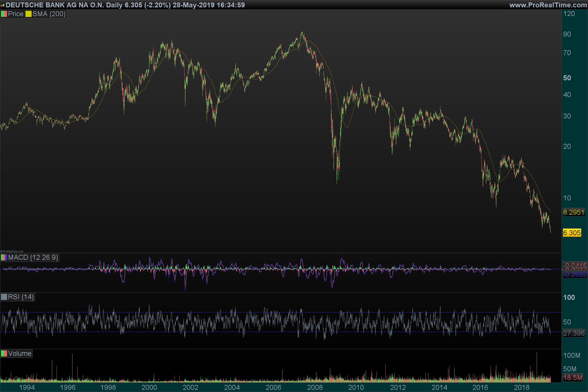Click the yellow SMA (200) legend swatch

[x=28, y=14]
